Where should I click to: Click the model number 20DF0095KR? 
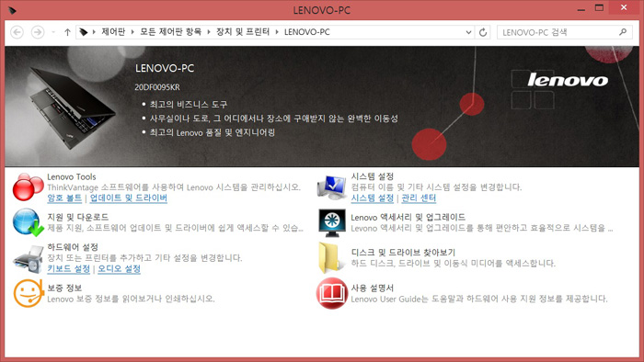click(157, 87)
